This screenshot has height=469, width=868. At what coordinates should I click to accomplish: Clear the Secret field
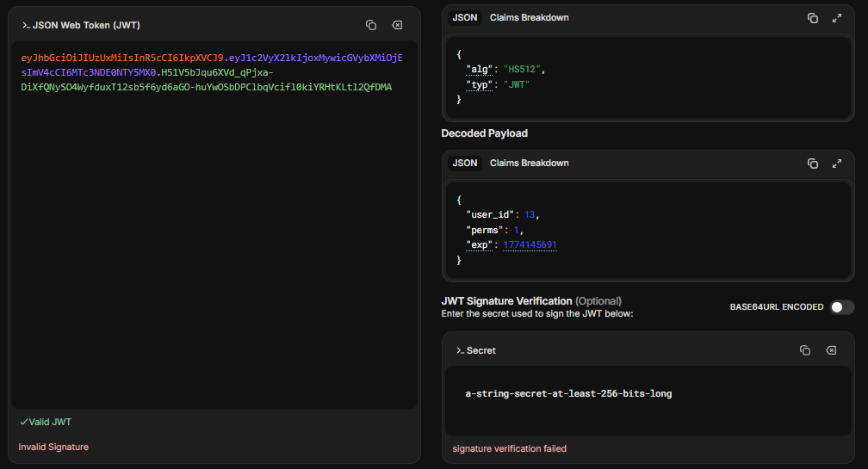830,350
